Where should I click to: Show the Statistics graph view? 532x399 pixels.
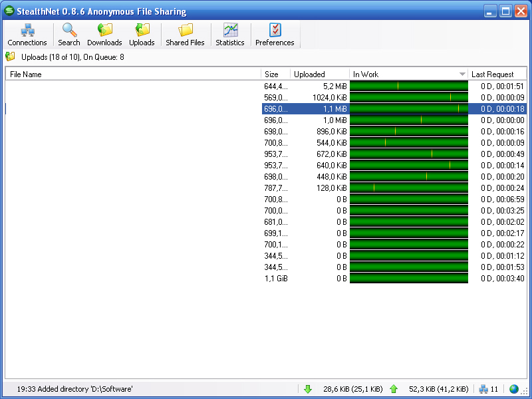click(230, 35)
